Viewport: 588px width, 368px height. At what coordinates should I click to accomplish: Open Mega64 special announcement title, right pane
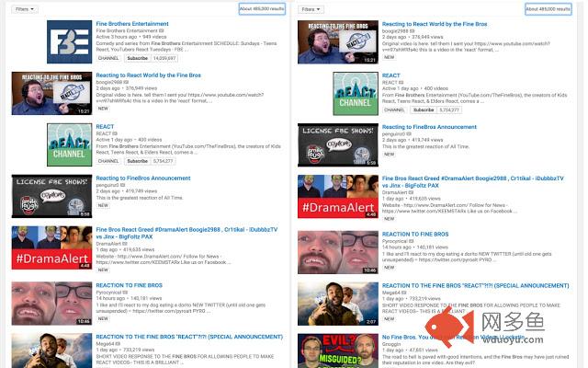pyautogui.click(x=476, y=286)
